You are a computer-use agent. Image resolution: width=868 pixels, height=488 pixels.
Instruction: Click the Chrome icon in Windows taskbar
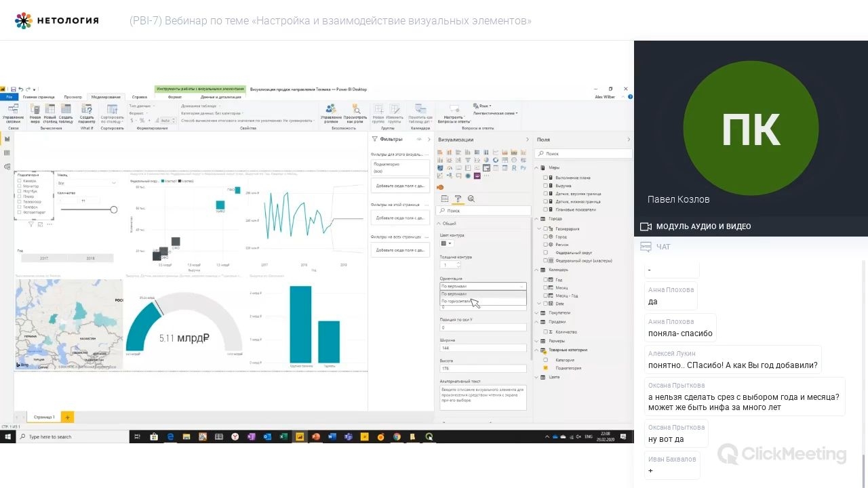point(397,436)
